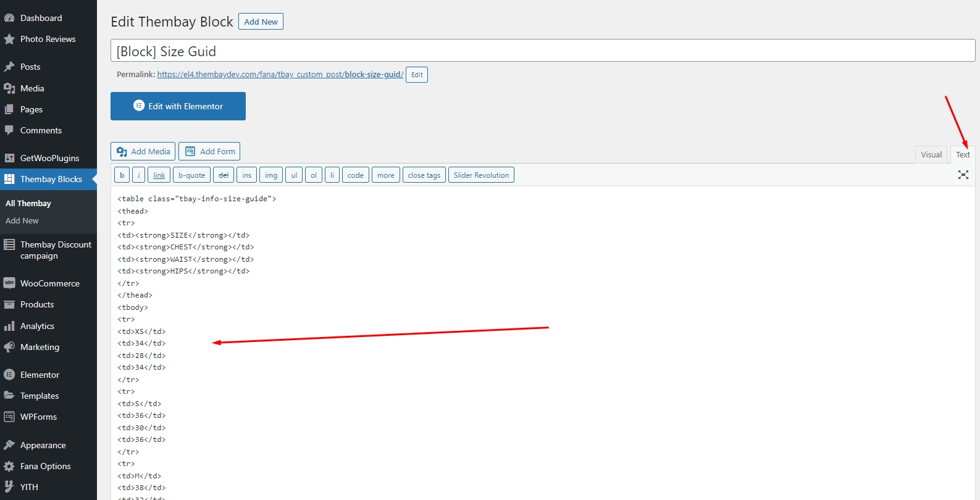980x500 pixels.
Task: Insert b-quote tag from quicktags toolbar
Action: pyautogui.click(x=191, y=175)
